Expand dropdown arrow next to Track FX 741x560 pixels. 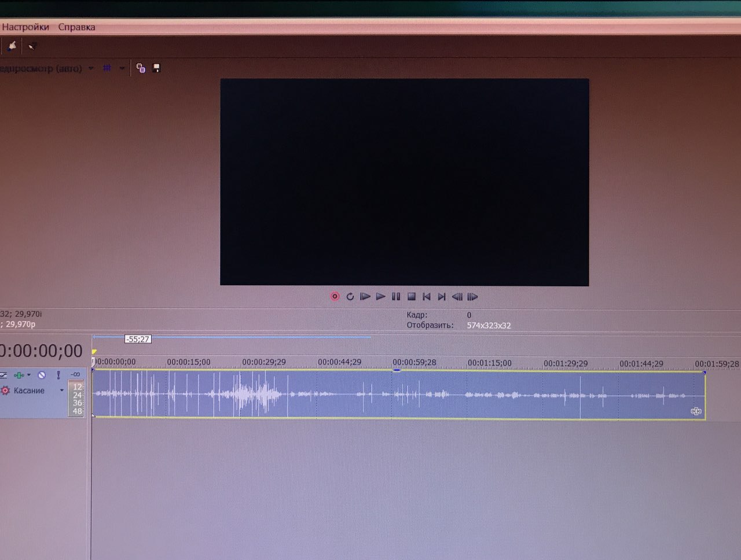[29, 375]
